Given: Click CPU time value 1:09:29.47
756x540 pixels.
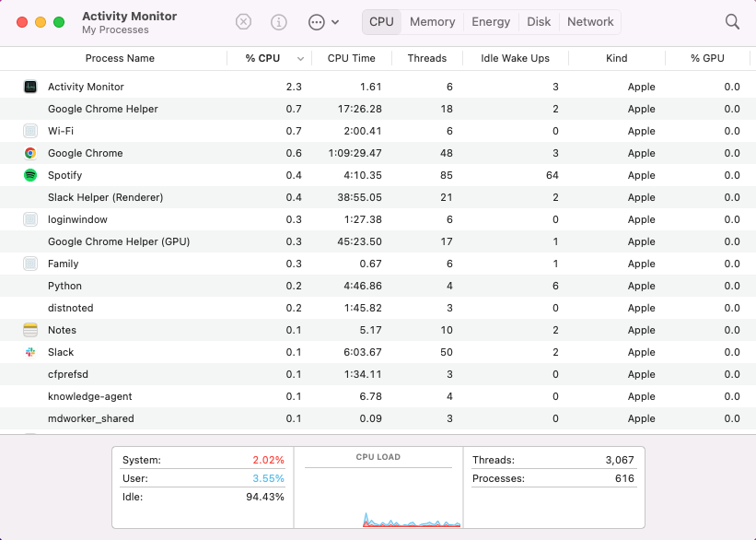Looking at the screenshot, I should point(355,153).
